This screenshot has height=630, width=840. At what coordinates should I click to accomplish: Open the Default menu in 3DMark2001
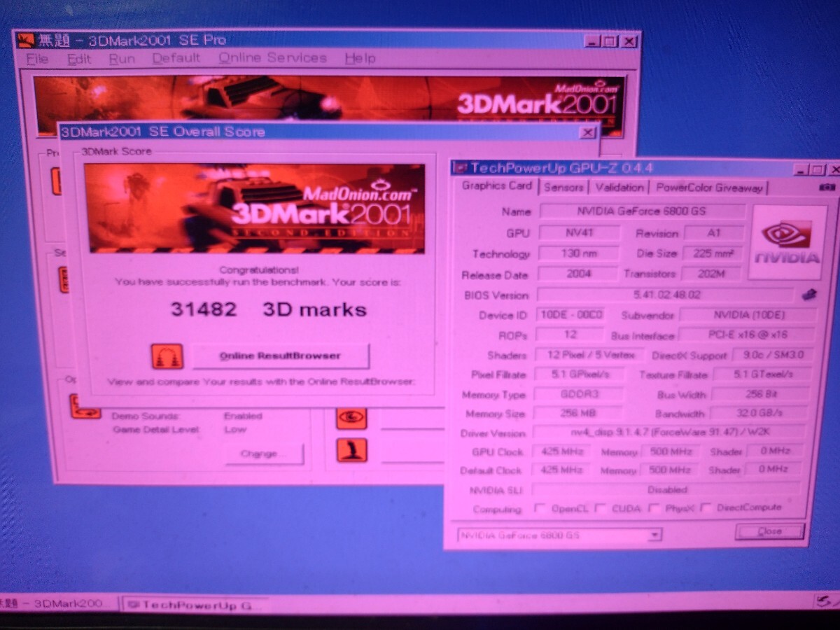(176, 59)
